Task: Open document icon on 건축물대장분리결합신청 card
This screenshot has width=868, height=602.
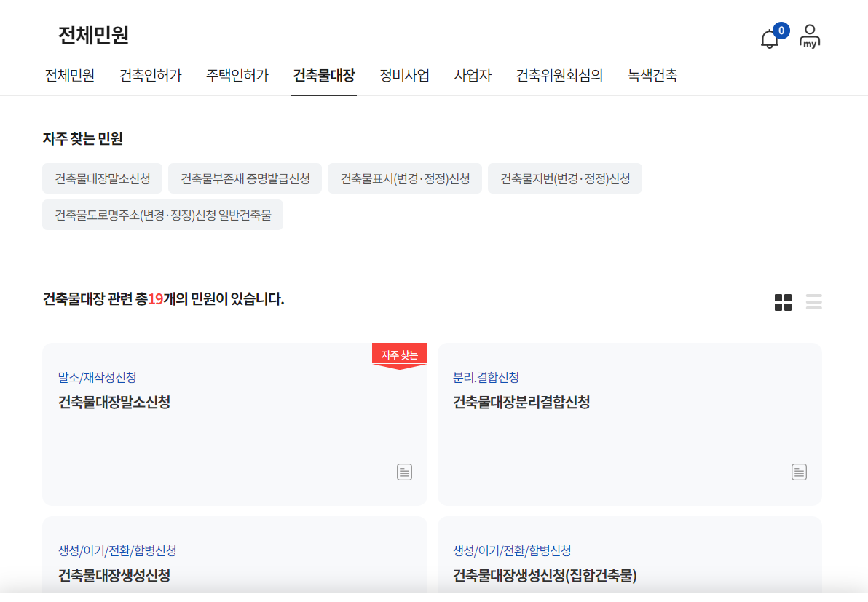Action: tap(799, 472)
